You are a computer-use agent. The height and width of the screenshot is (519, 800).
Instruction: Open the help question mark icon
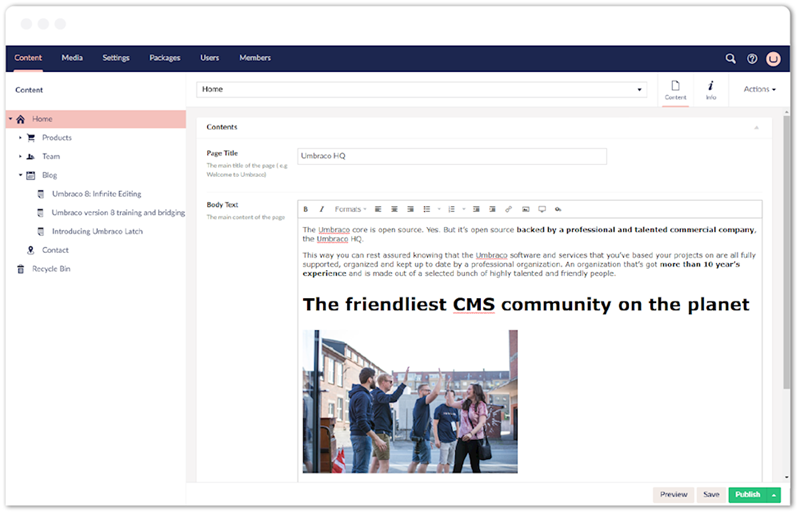[752, 59]
